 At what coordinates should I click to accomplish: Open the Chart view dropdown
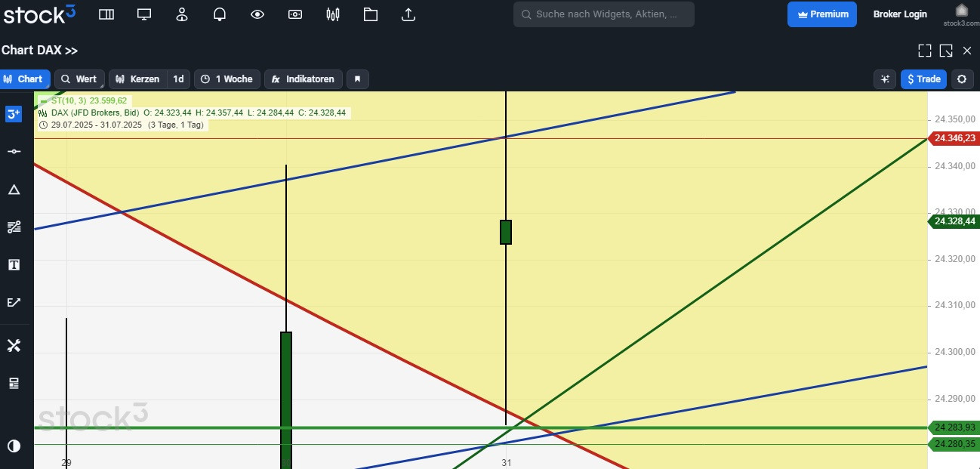coord(25,79)
